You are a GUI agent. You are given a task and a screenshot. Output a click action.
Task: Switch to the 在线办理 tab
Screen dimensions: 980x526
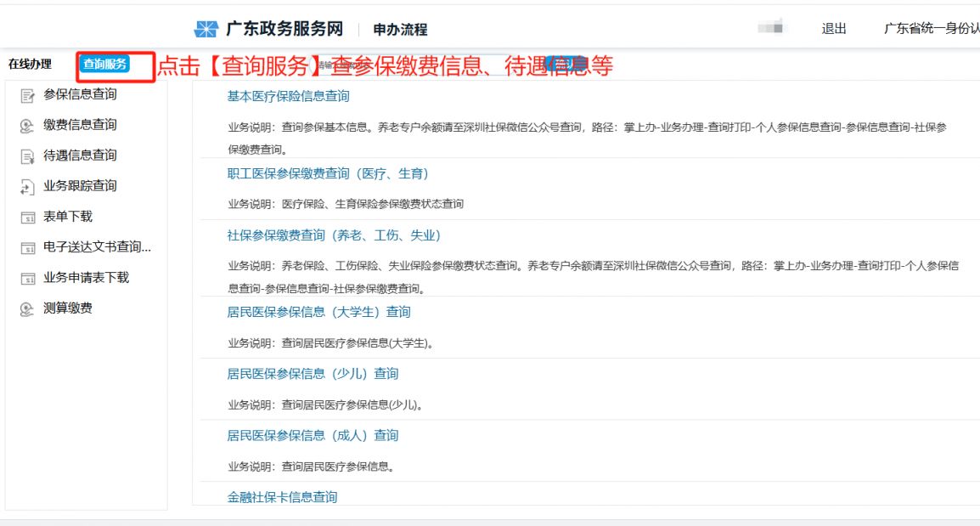31,64
